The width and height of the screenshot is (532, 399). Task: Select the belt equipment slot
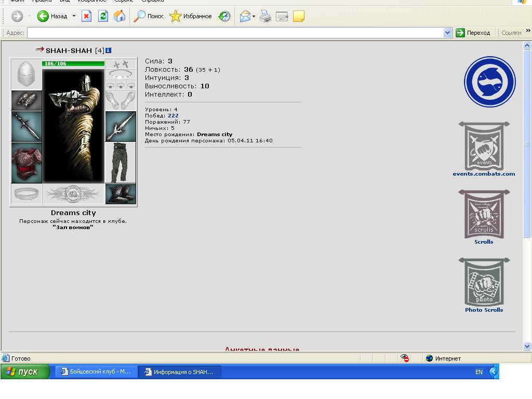click(x=26, y=194)
